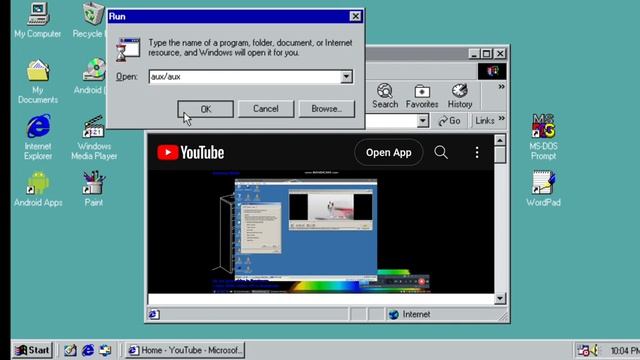Open the Recycle Bin desktop icon
The image size is (640, 360).
[90, 20]
